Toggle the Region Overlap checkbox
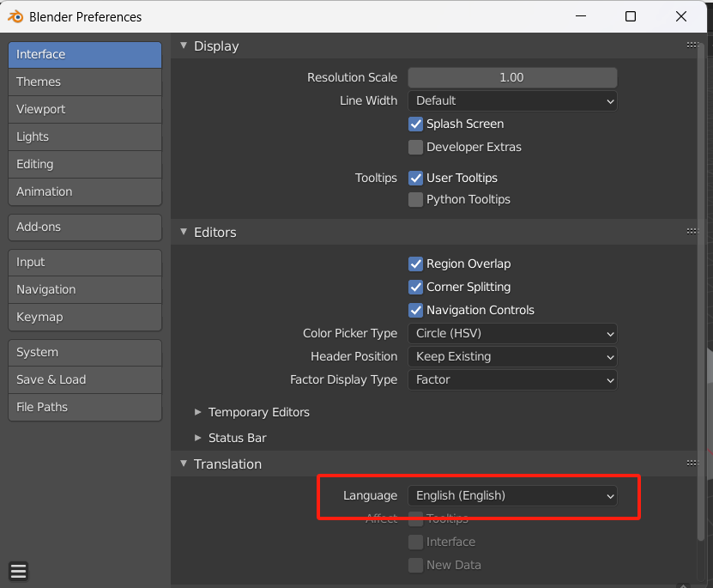The image size is (713, 588). [x=415, y=264]
